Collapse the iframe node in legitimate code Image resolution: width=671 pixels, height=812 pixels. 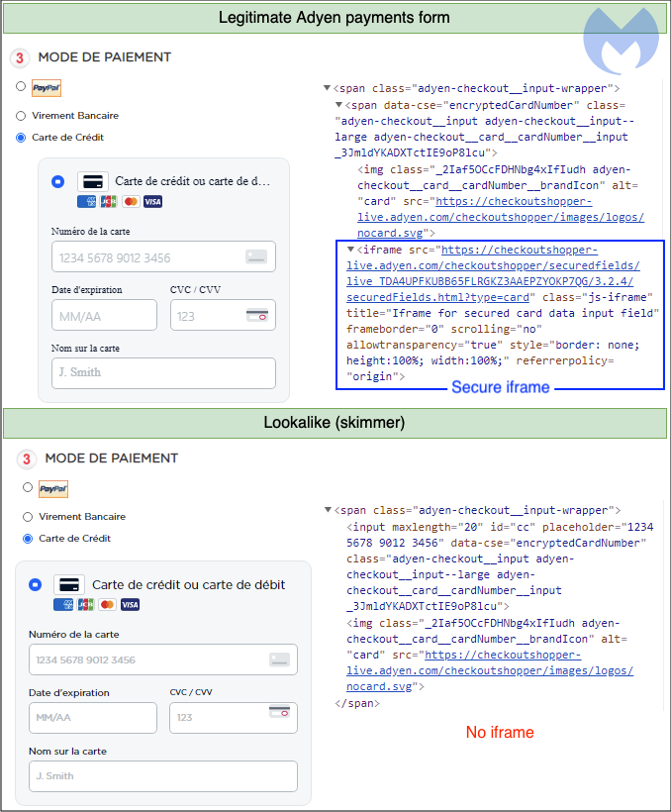coord(350,250)
